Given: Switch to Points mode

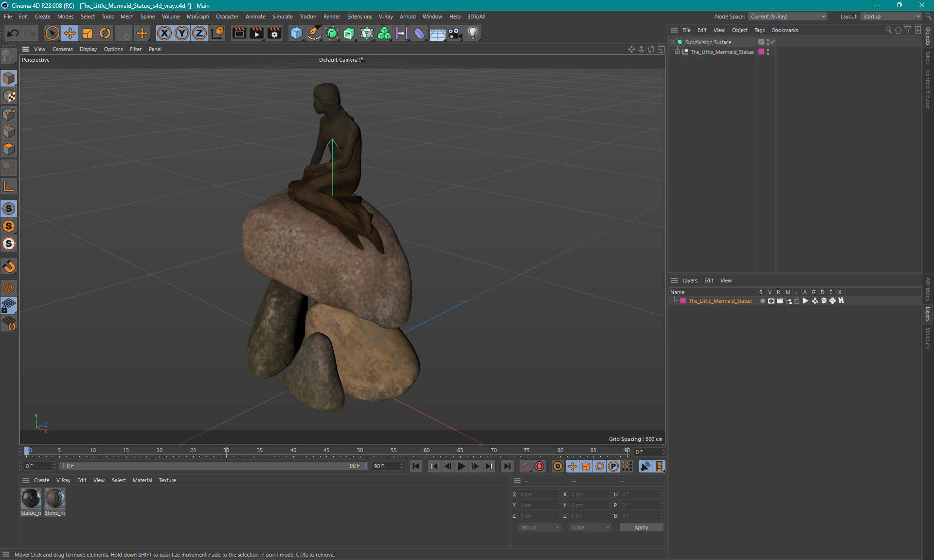Looking at the screenshot, I should (9, 114).
